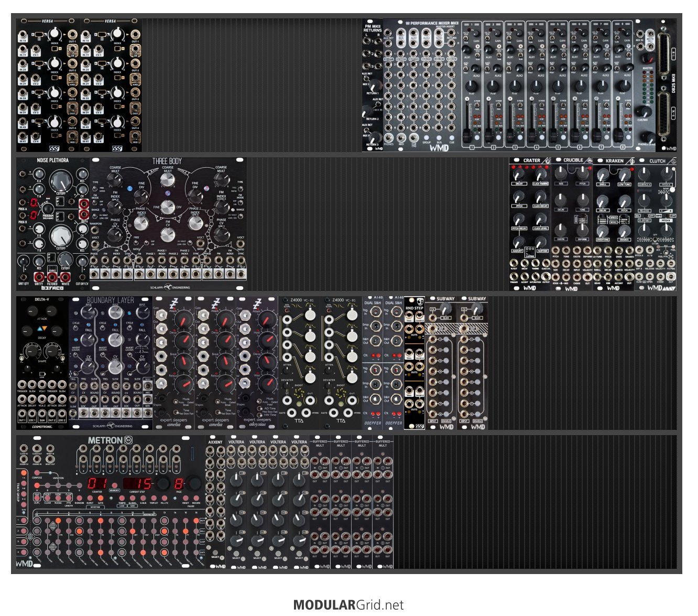
Task: Click the GRIT QTY knob on Noise Plethora
Action: pyautogui.click(x=24, y=261)
